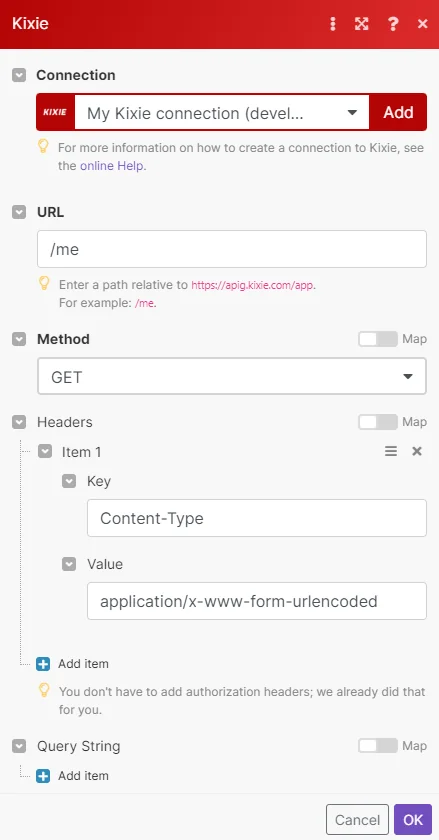
Task: Click the plus icon under Query String
Action: tap(43, 776)
